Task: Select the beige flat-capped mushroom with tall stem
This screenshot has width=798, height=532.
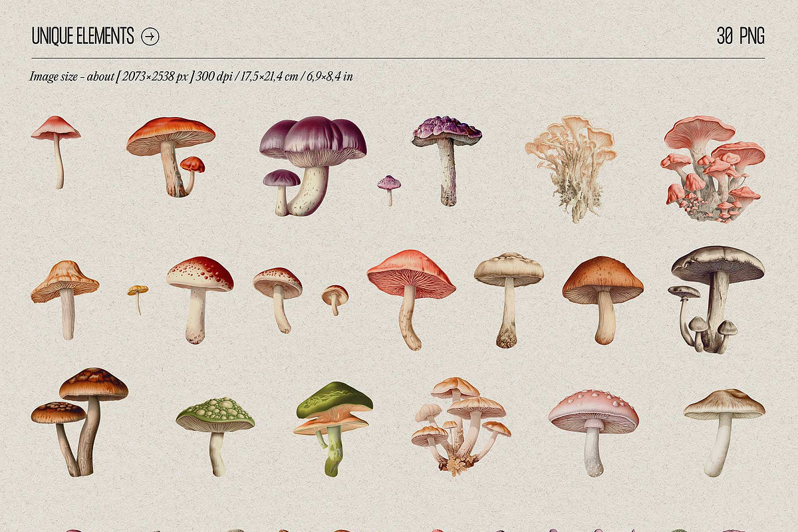Action: coord(509,300)
